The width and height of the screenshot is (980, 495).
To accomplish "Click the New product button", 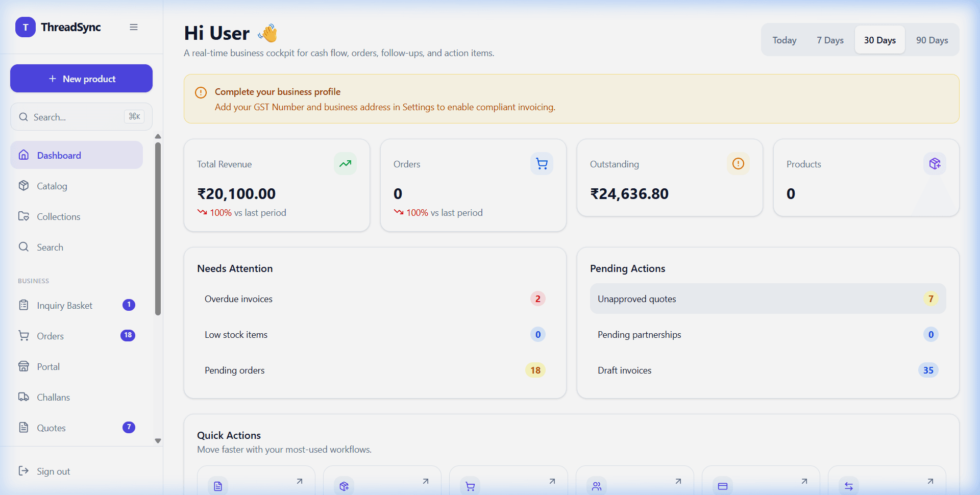I will pos(81,79).
